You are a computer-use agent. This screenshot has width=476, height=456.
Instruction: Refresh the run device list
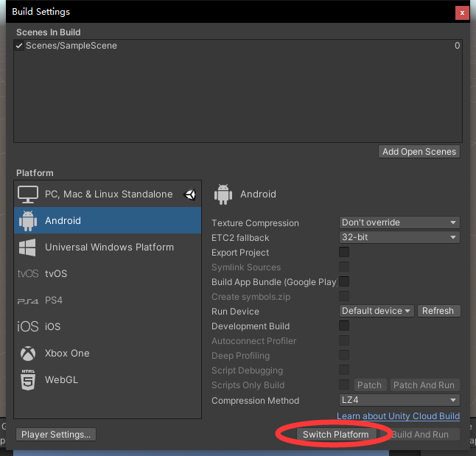tap(438, 311)
